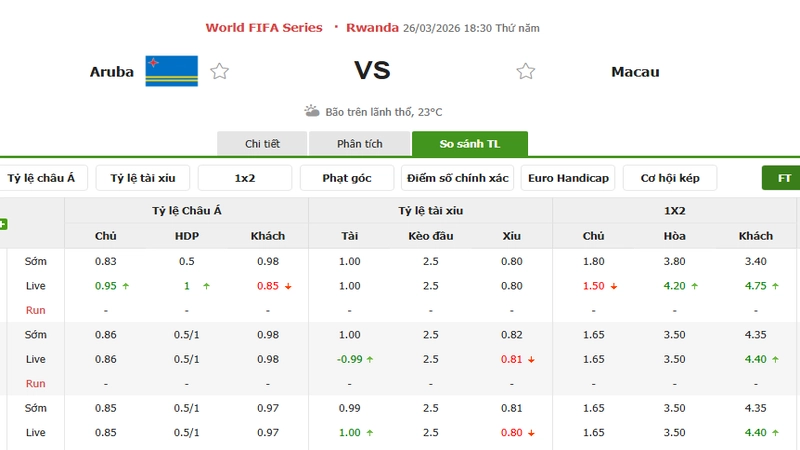Select the Euro Handicap filter
The height and width of the screenshot is (450, 800).
pos(568,178)
